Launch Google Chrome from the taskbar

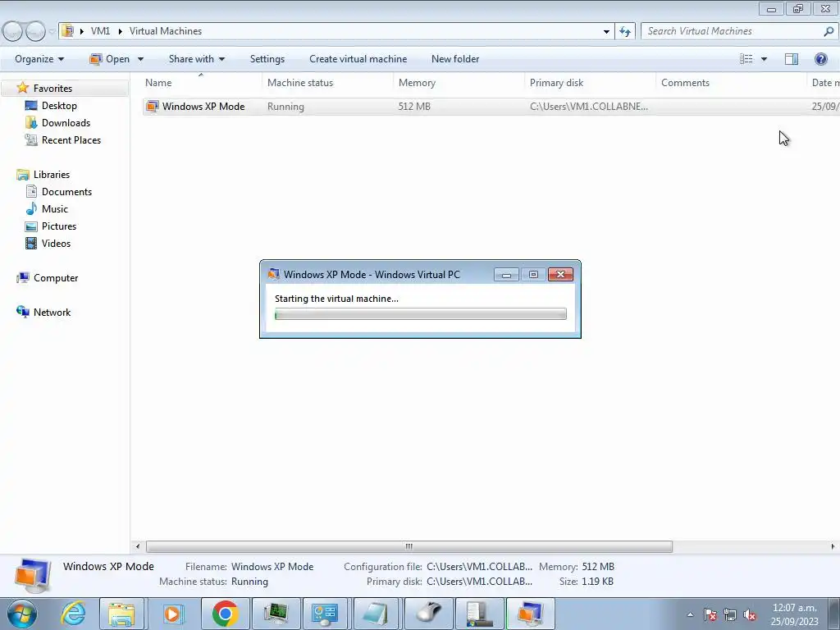[225, 614]
